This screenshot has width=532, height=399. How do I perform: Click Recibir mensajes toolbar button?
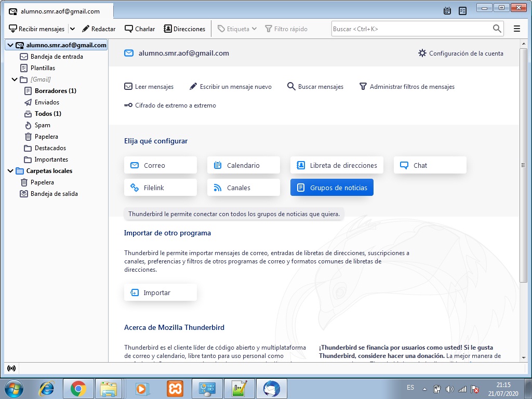tap(37, 29)
